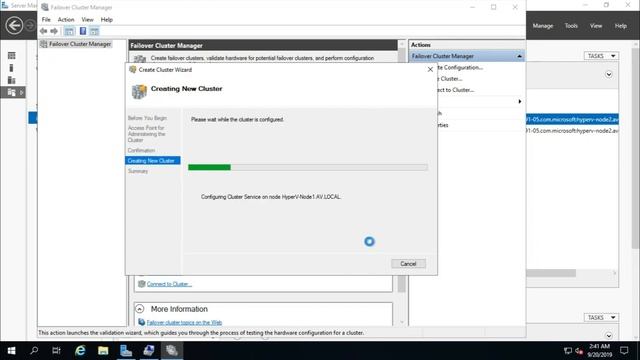Open the lower TASKS dropdown
640x360 pixels.
point(601,317)
